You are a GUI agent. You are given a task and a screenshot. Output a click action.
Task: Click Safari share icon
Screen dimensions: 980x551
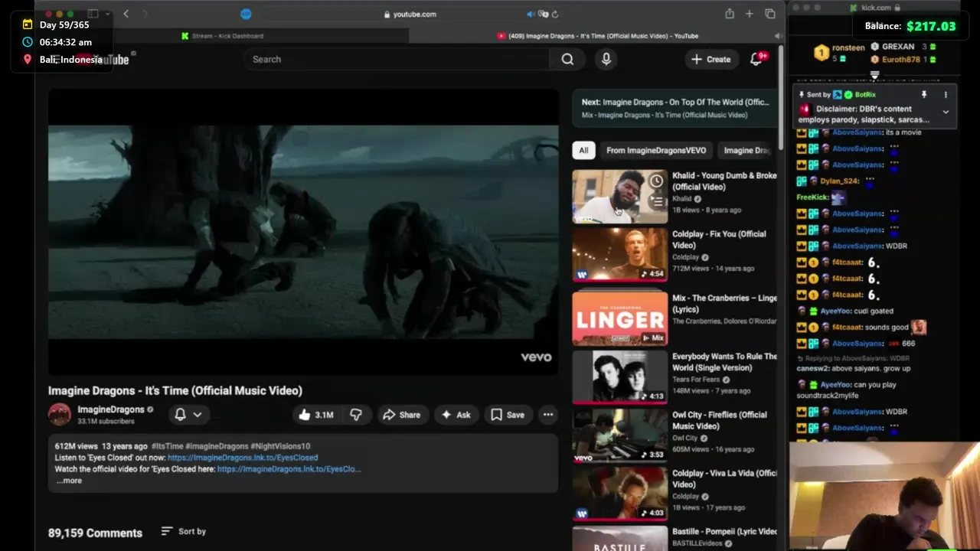tap(730, 14)
